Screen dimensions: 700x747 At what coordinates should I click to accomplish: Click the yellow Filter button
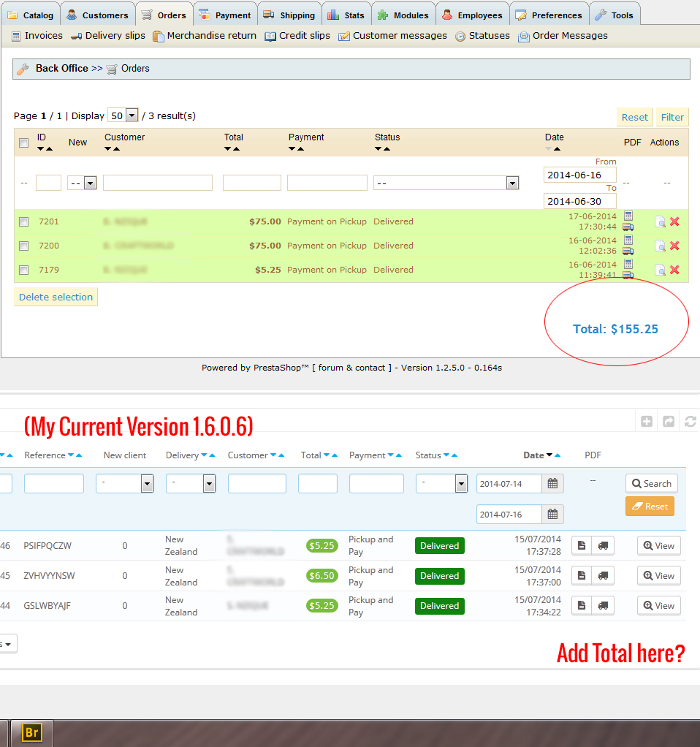[672, 117]
